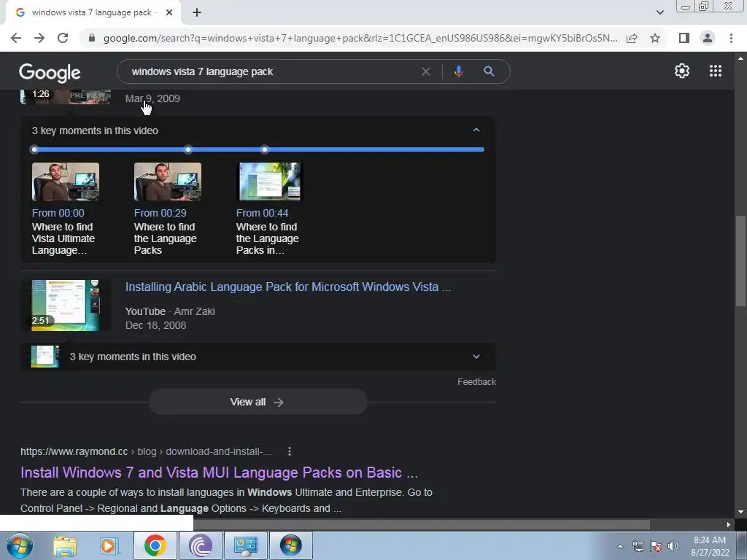The height and width of the screenshot is (560, 747).
Task: Launch Windows Media Player from taskbar
Action: coord(109,545)
